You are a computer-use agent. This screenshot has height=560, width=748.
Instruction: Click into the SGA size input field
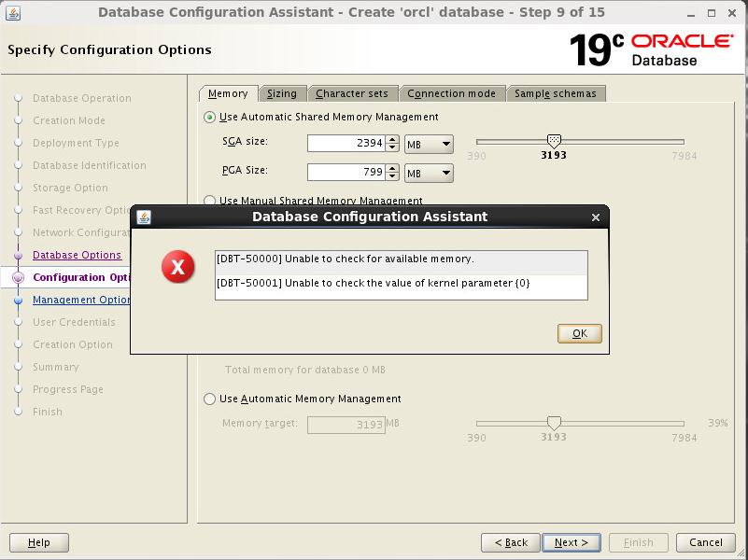point(345,144)
